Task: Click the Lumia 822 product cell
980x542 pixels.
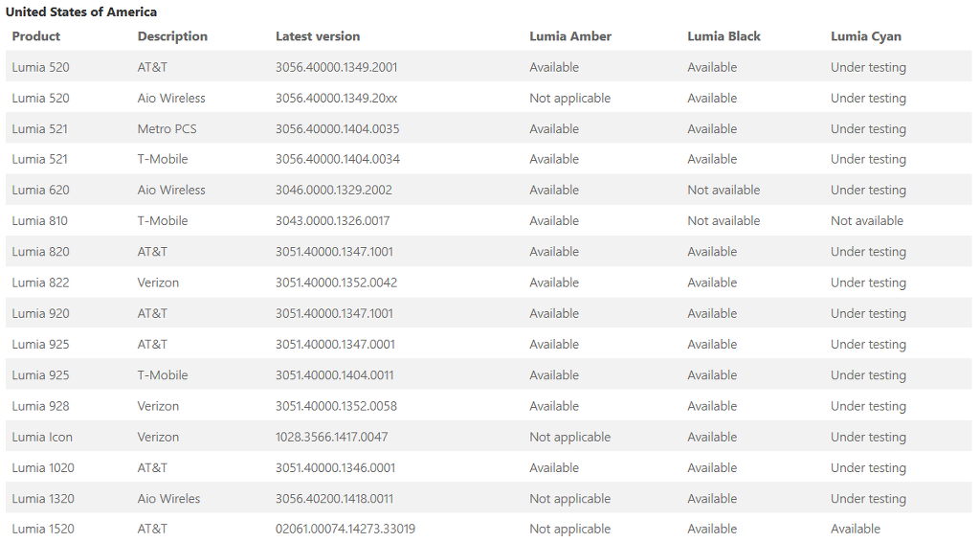Action: pyautogui.click(x=40, y=282)
